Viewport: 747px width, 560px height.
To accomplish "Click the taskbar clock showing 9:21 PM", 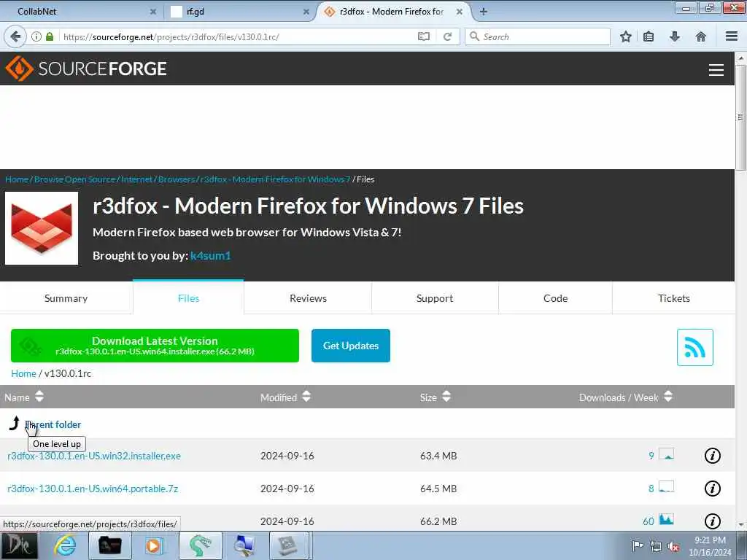I will (710, 546).
